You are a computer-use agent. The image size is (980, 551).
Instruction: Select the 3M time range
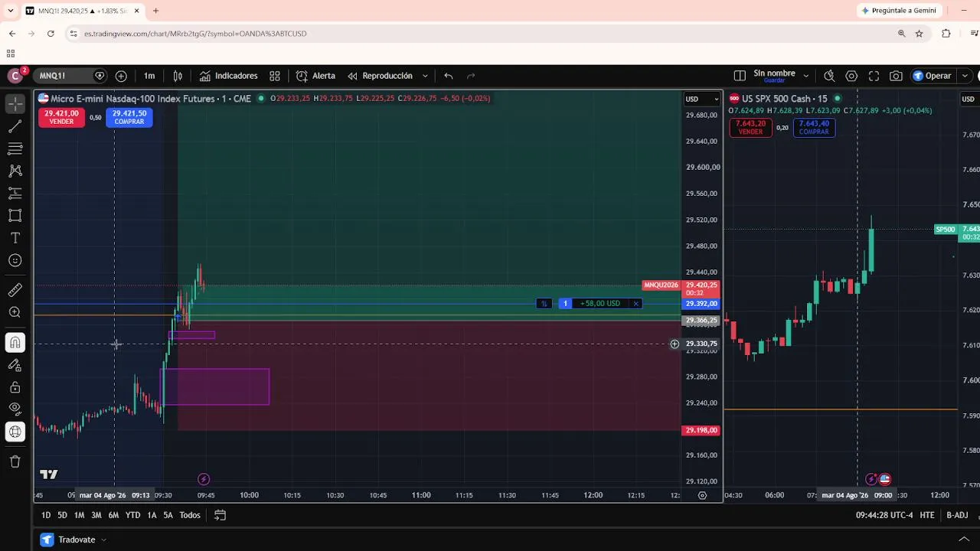point(96,515)
